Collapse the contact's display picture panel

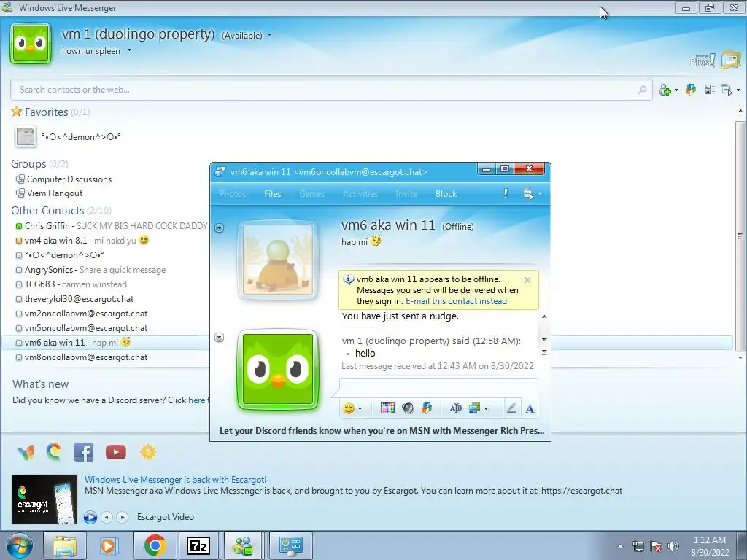(x=219, y=228)
